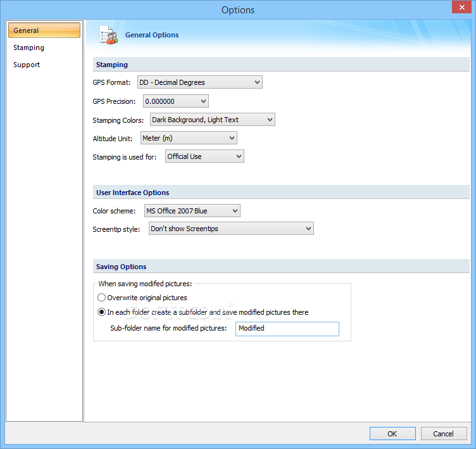
Task: Expand the GPS Precision dropdown
Action: (x=176, y=101)
